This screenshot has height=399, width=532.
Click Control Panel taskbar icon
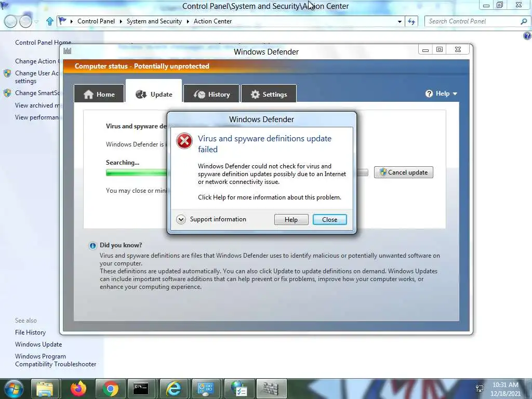205,389
